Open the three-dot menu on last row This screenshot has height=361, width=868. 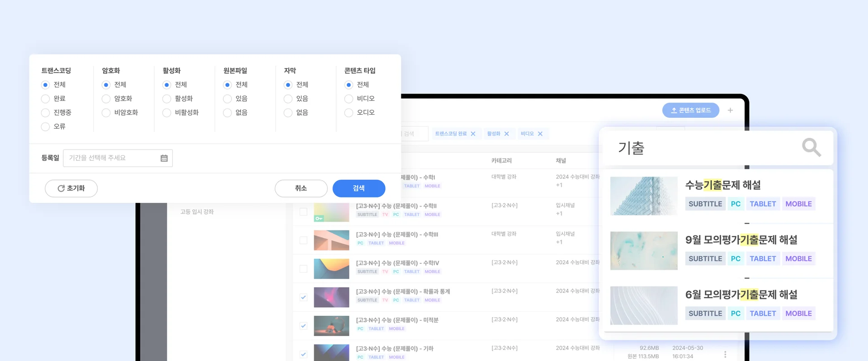point(725,355)
